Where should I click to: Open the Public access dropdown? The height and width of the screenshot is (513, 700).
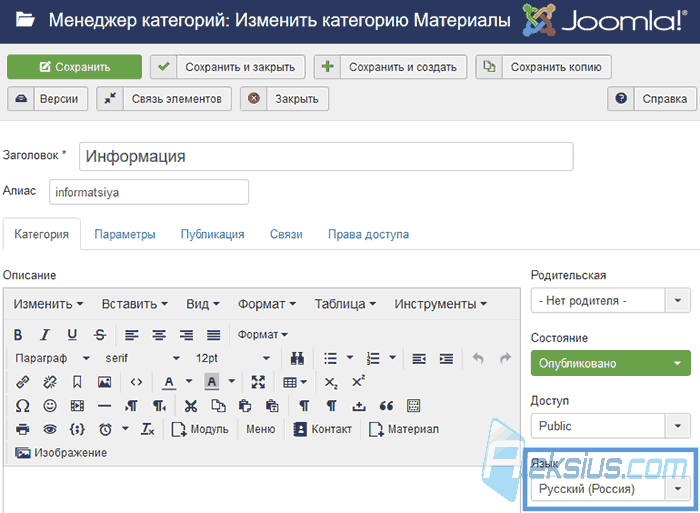610,426
